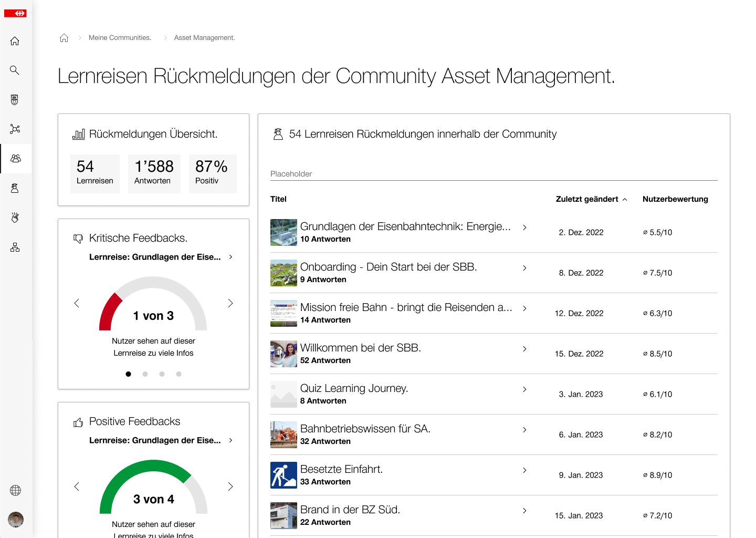
Task: Open the org chart icon in sidebar
Action: point(15,247)
